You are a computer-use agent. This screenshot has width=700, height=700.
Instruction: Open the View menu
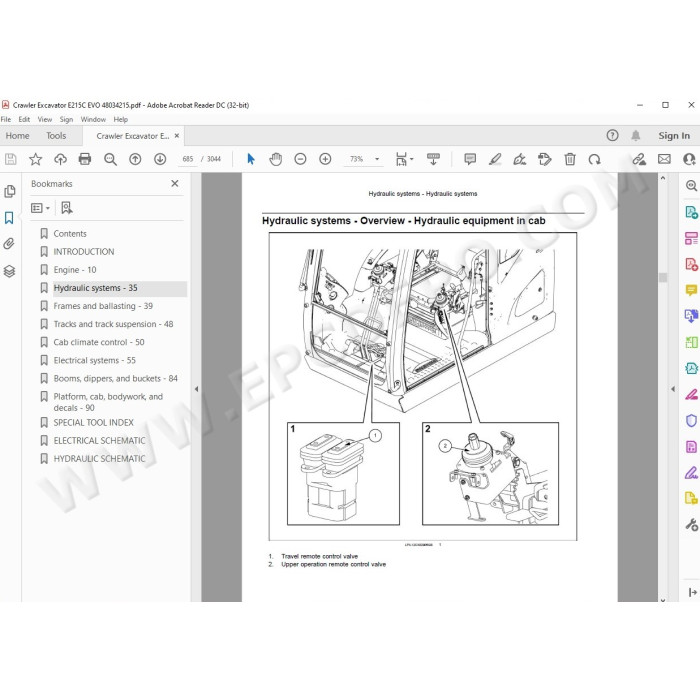click(45, 119)
